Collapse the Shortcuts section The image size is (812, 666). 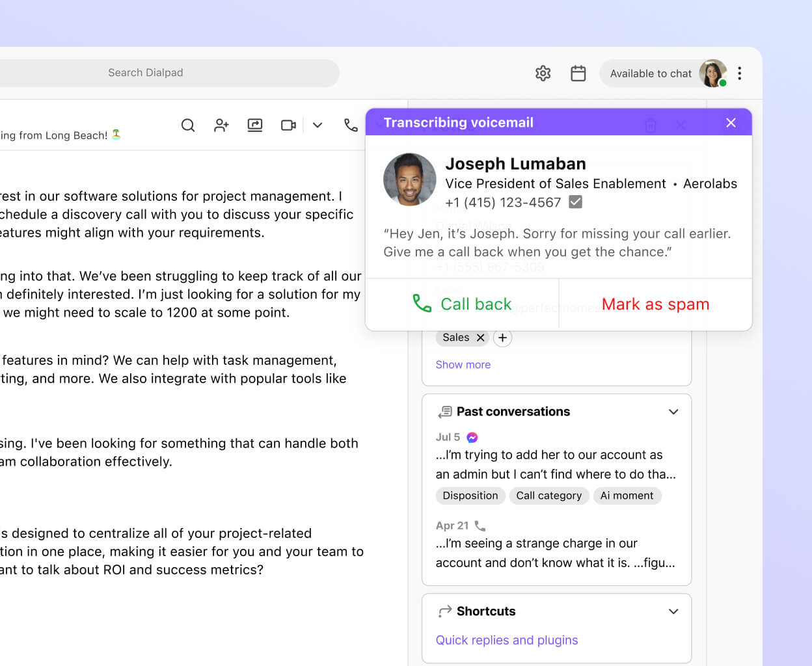[x=673, y=611]
